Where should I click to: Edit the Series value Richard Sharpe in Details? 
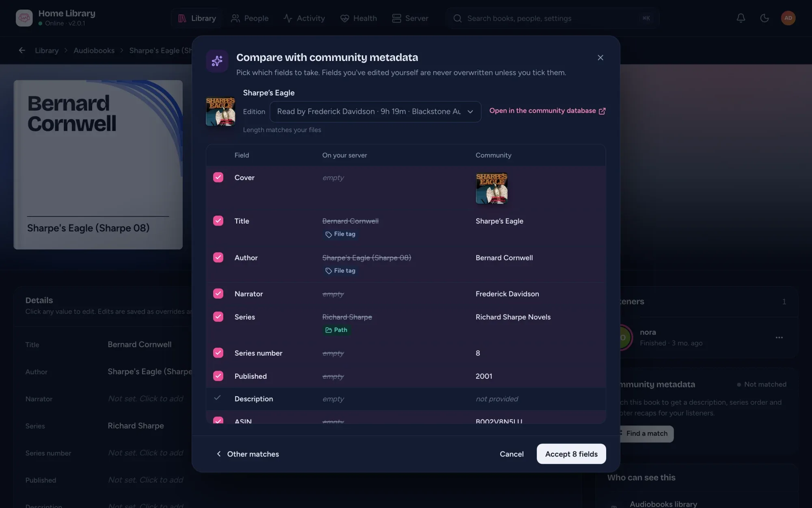click(x=136, y=426)
